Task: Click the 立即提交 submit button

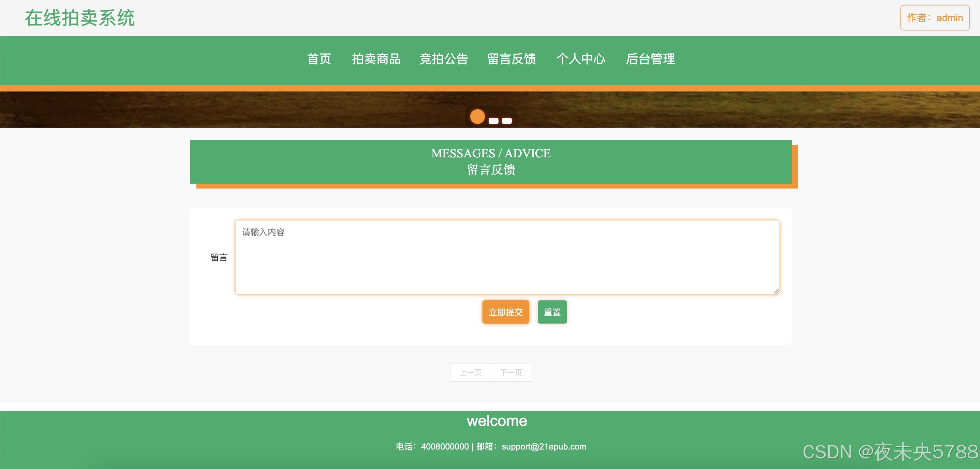Action: click(x=506, y=312)
